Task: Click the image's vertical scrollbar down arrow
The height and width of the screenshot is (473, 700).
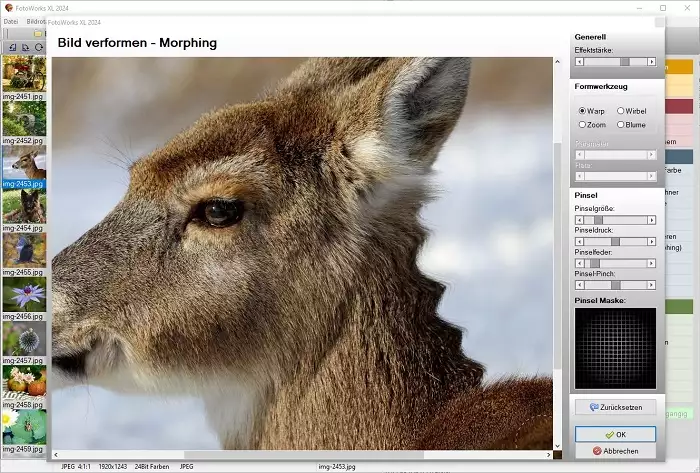Action: (x=557, y=445)
